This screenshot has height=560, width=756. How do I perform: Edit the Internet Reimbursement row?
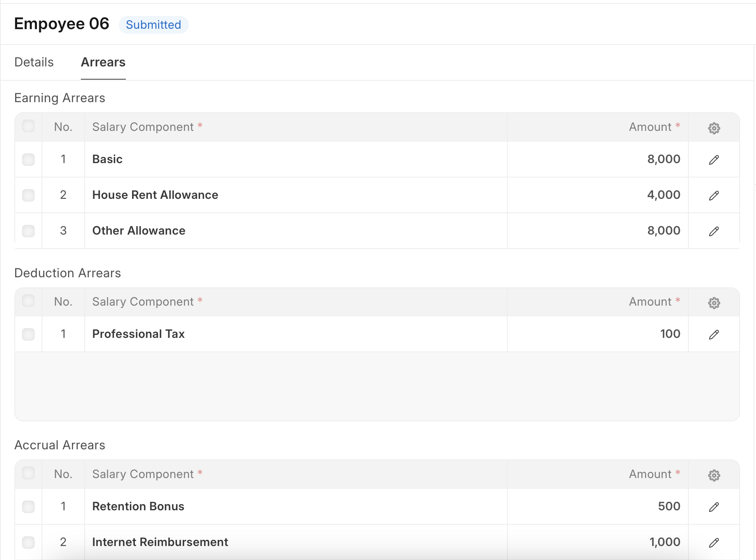point(714,543)
